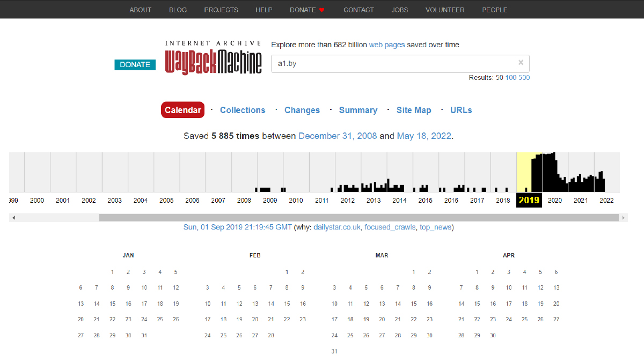
Task: Select year 2005 in the timeline
Action: click(166, 201)
